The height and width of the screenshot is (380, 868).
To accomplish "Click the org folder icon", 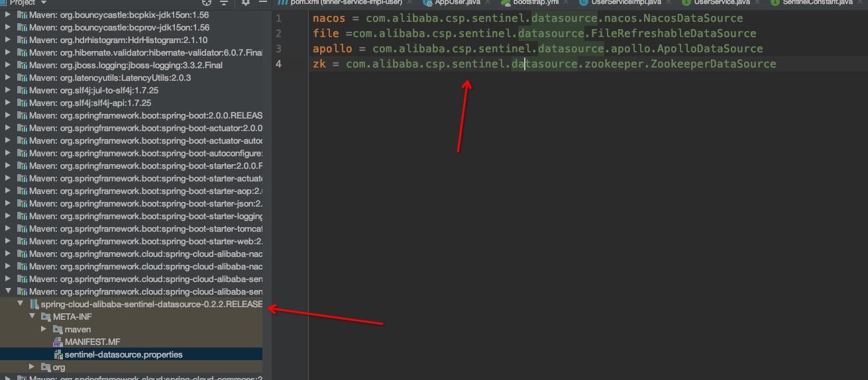I will [x=46, y=367].
